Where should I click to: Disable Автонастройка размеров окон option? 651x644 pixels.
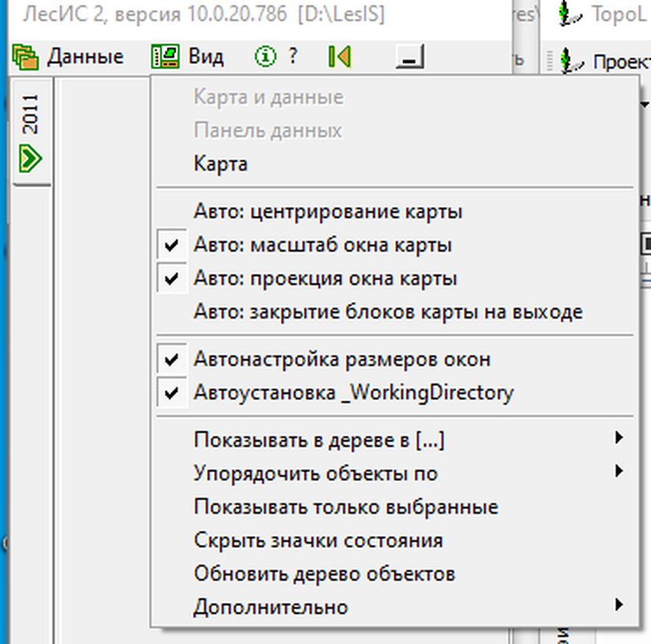point(342,360)
